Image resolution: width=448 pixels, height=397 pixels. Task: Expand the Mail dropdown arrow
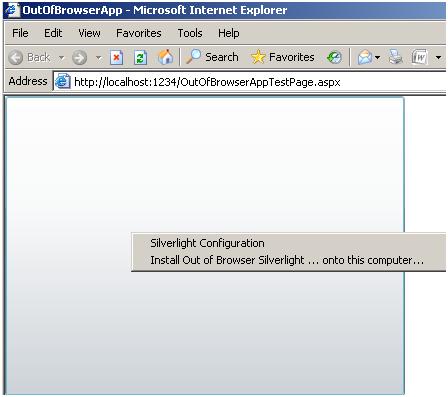(377, 57)
